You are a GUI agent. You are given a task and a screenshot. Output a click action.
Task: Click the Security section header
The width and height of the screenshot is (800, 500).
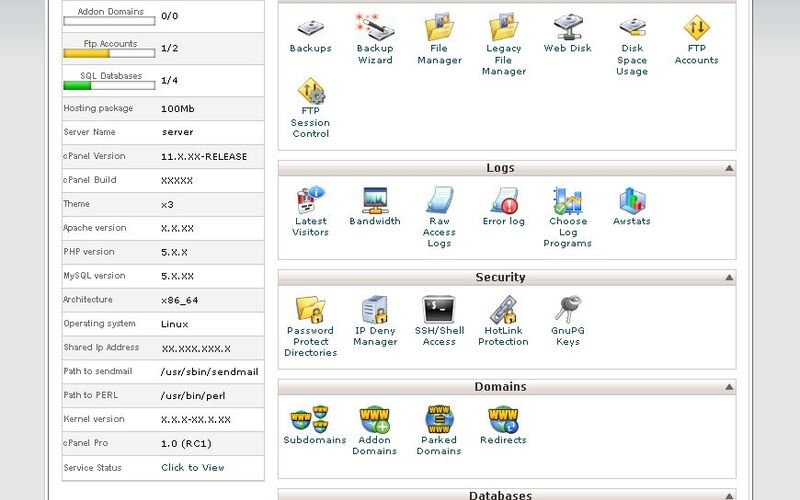(x=507, y=277)
